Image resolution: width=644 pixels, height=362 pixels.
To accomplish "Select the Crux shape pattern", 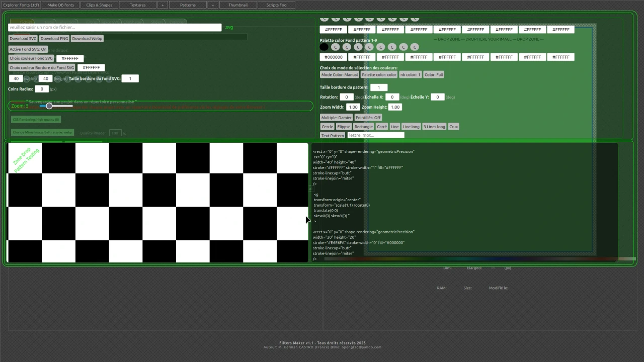I will pyautogui.click(x=453, y=126).
